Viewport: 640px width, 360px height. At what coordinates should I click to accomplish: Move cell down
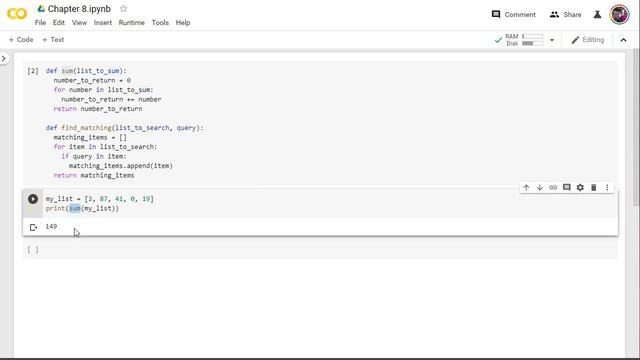540,187
